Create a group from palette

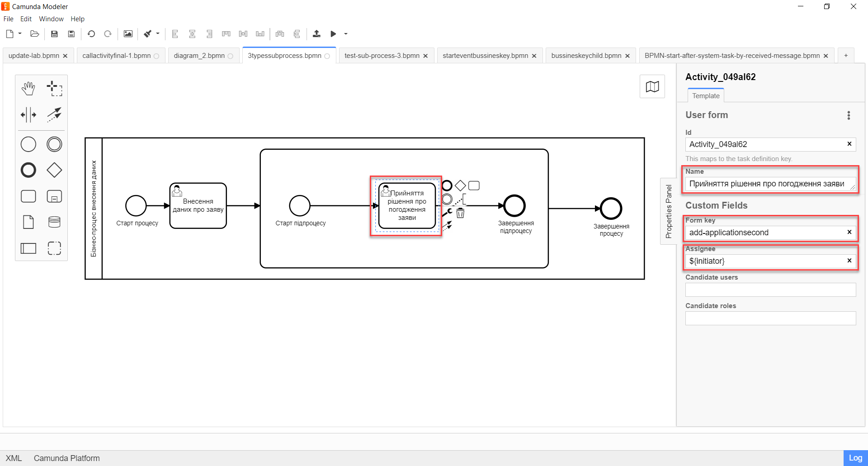(54, 248)
